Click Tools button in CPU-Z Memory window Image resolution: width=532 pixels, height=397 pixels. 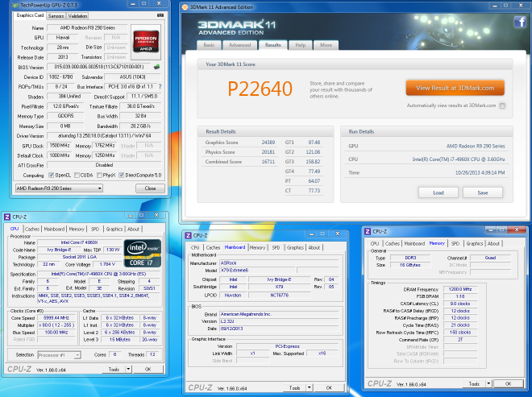tap(474, 384)
